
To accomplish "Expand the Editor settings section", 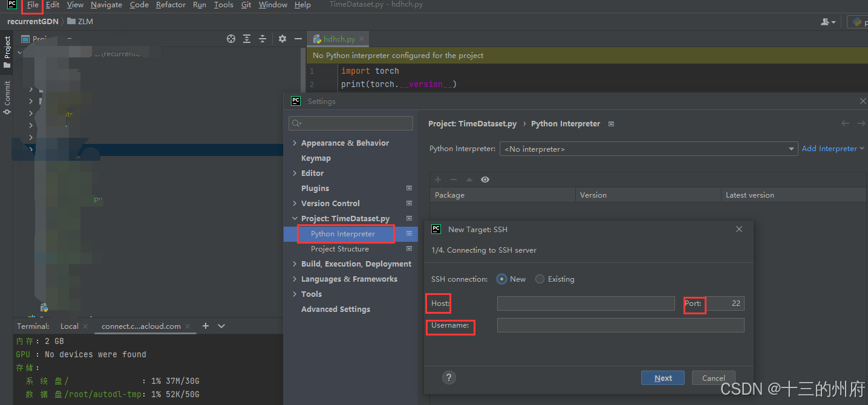I will pos(295,173).
